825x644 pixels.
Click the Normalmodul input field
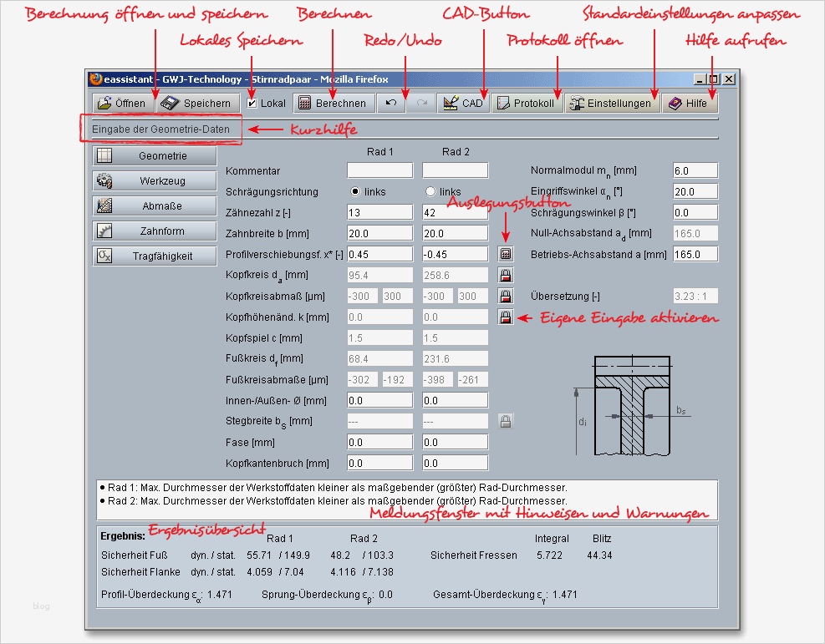(x=695, y=170)
